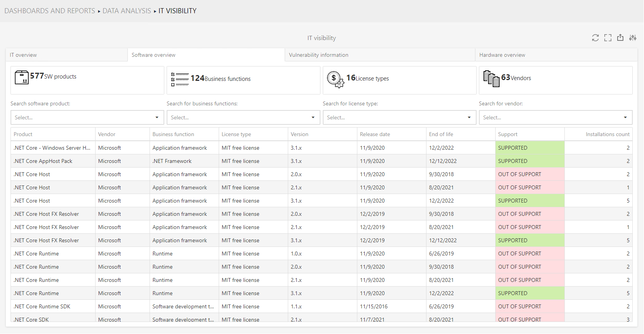Navigate to Data Analysis breadcrumb
Image resolution: width=644 pixels, height=334 pixels.
click(127, 11)
